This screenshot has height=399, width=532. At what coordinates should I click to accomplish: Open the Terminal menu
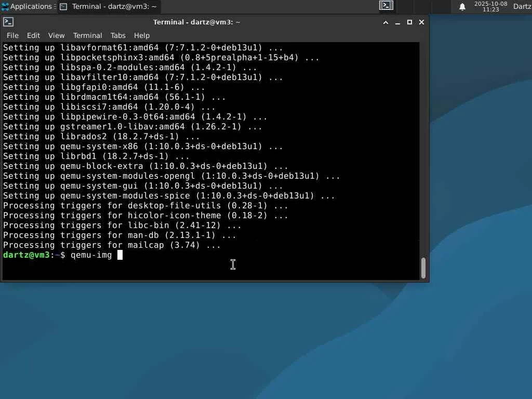click(x=87, y=35)
